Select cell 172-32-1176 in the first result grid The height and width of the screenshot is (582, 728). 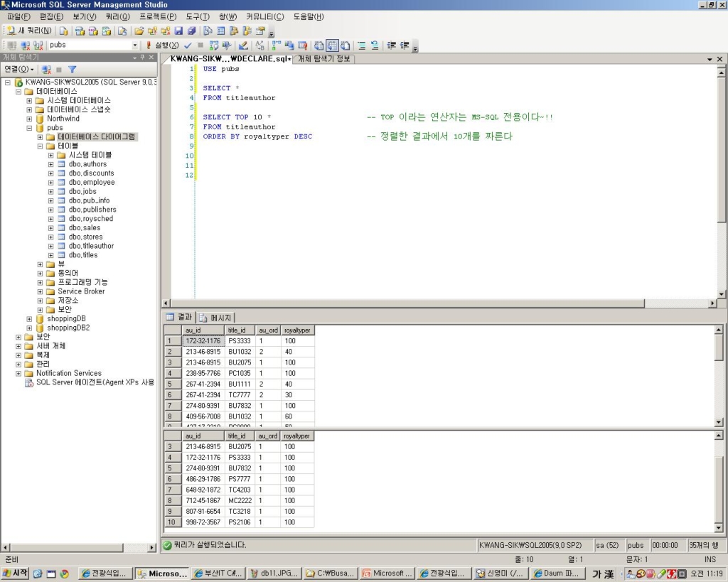pyautogui.click(x=203, y=341)
